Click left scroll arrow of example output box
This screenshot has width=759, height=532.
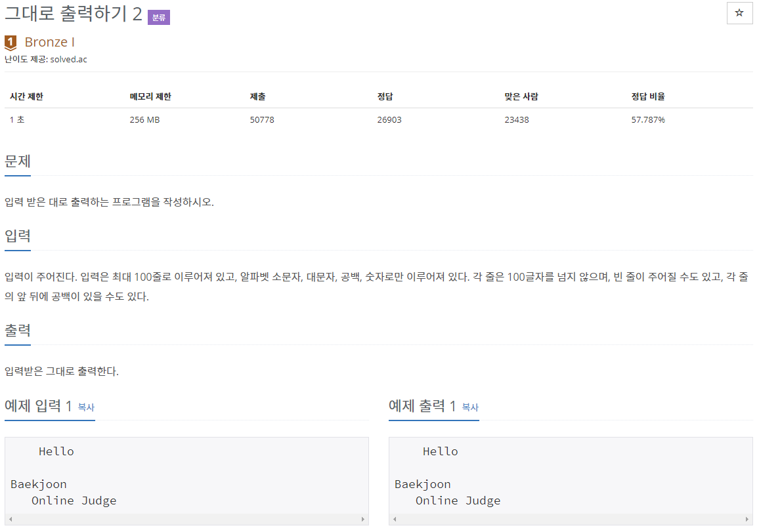click(395, 520)
